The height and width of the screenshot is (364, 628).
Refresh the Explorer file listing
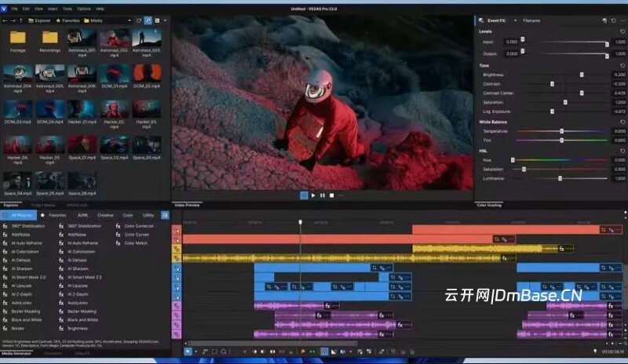(x=139, y=20)
